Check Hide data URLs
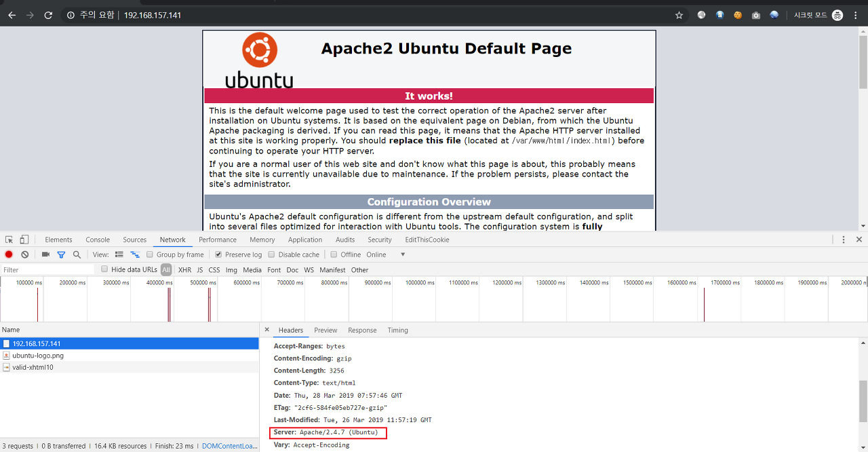 point(104,269)
